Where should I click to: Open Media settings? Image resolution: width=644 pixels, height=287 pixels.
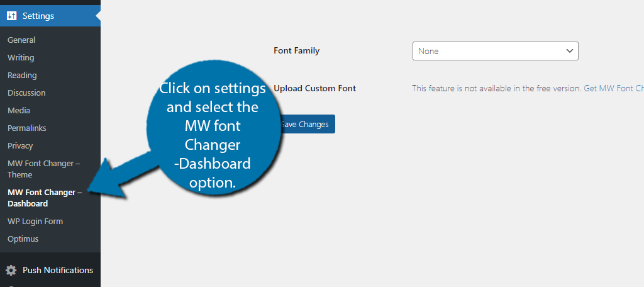tap(18, 111)
